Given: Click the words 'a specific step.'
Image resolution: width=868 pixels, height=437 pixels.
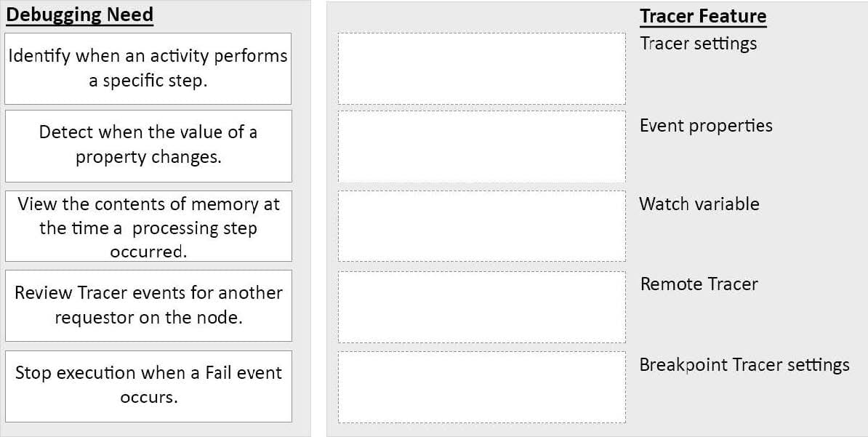Looking at the screenshot, I should coord(148,81).
